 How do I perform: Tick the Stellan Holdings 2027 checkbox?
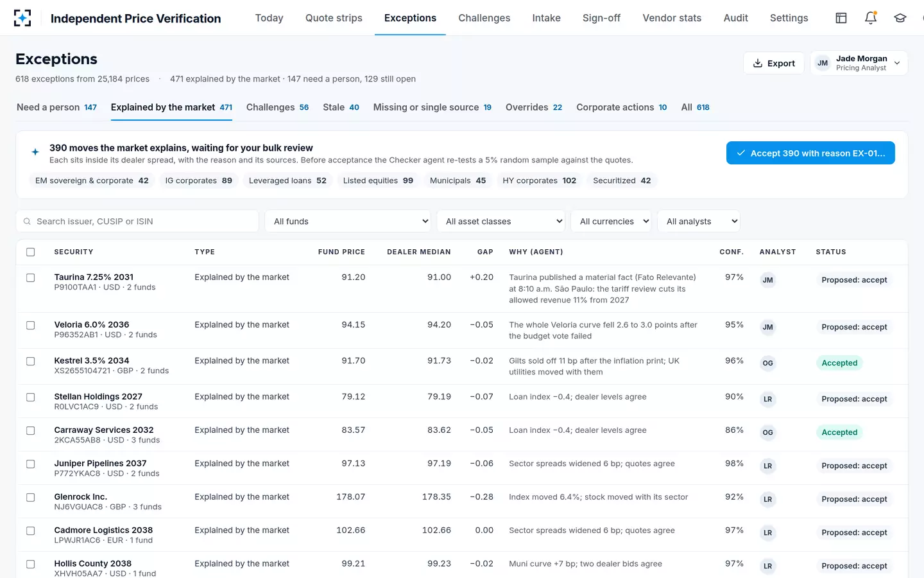[30, 398]
